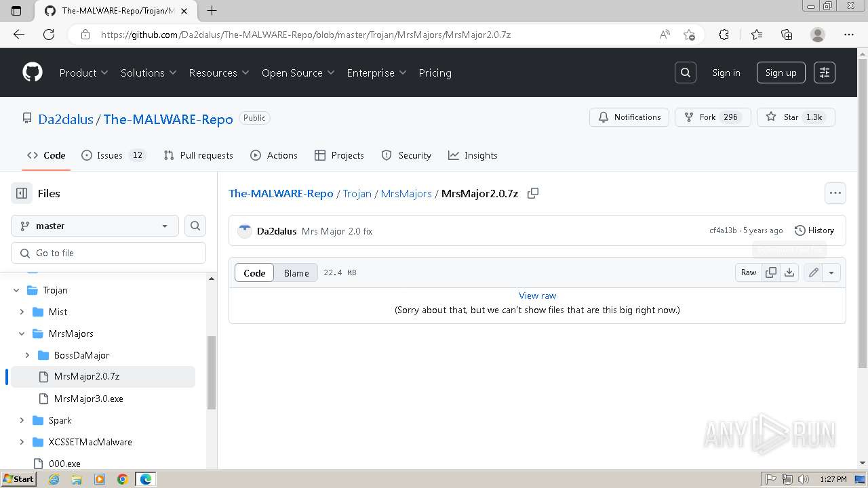Search files magnifier button in sidebar
Viewport: 868px width, 488px height.
[x=195, y=226]
